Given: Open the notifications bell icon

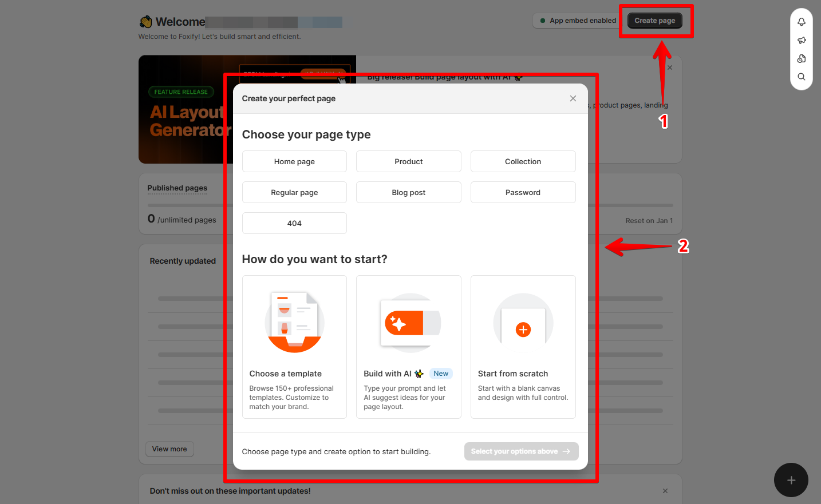Looking at the screenshot, I should 802,22.
